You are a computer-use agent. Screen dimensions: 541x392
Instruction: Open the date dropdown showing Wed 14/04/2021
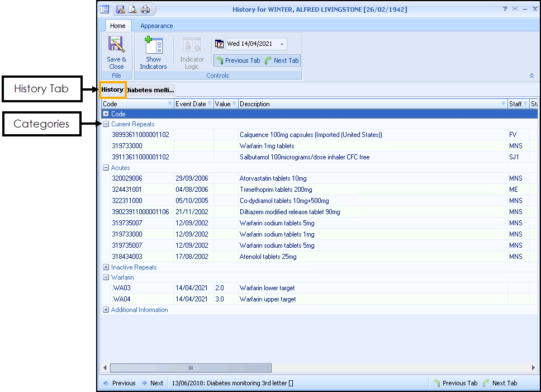[282, 44]
